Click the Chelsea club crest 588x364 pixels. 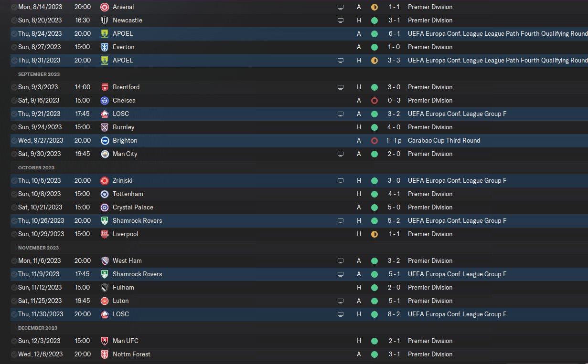(105, 101)
